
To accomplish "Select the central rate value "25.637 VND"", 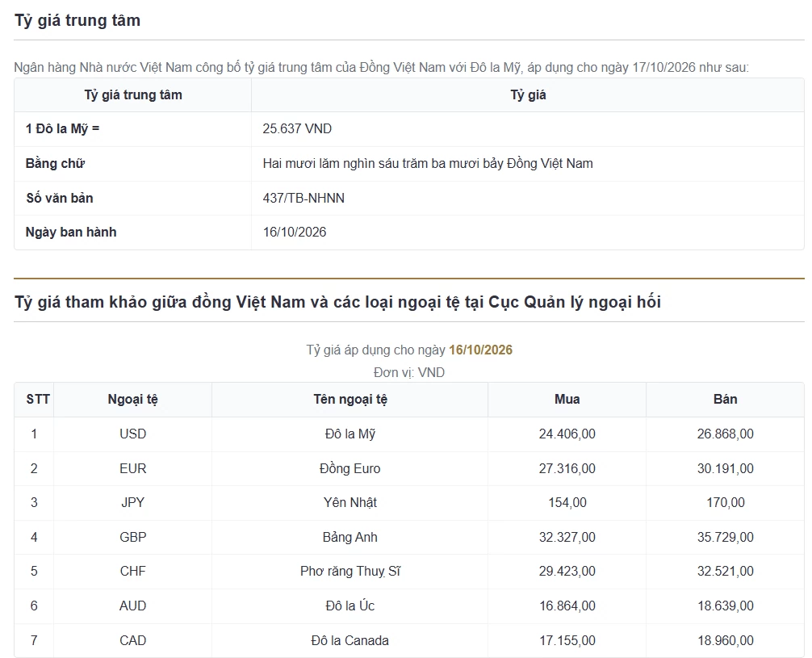I will point(297,128).
